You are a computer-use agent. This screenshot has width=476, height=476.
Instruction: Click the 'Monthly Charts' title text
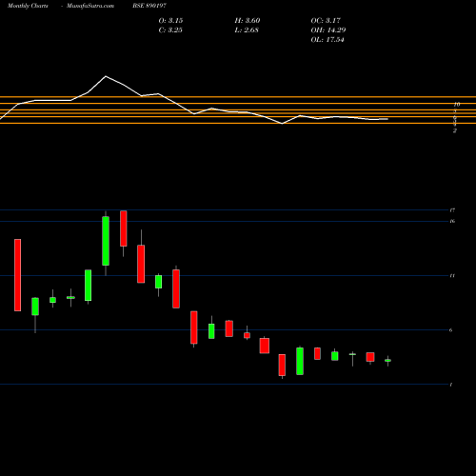click(28, 6)
